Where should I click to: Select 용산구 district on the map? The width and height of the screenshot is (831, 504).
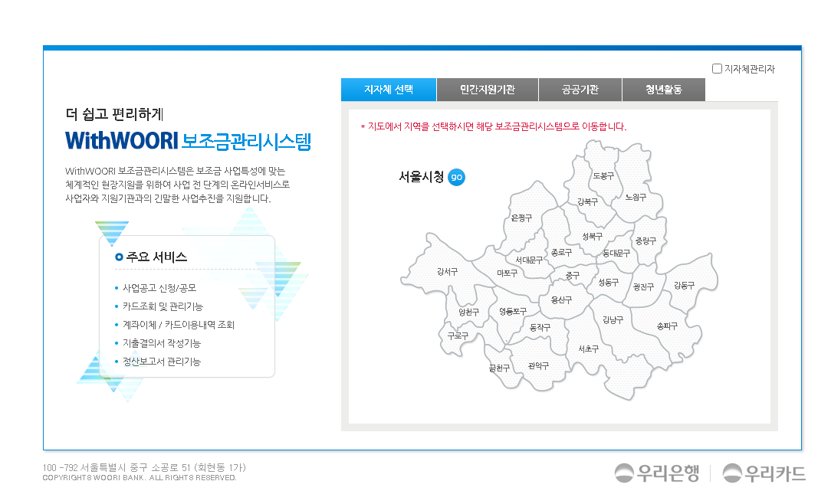click(561, 299)
